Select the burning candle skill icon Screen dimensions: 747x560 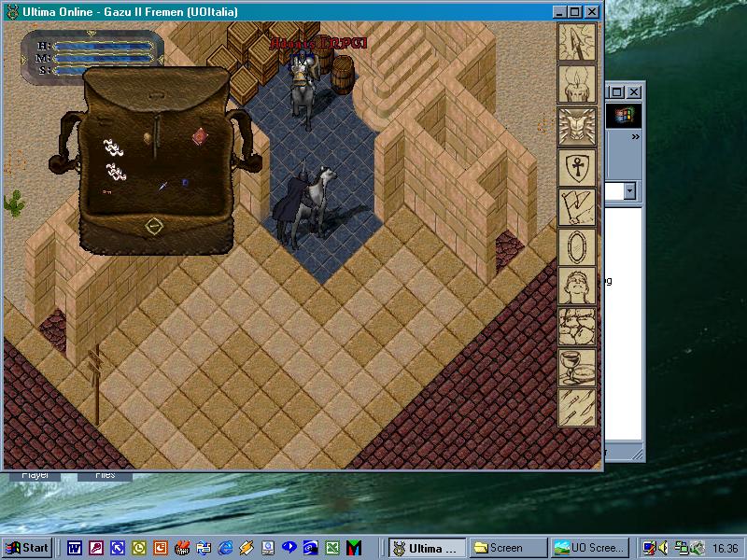[577, 84]
